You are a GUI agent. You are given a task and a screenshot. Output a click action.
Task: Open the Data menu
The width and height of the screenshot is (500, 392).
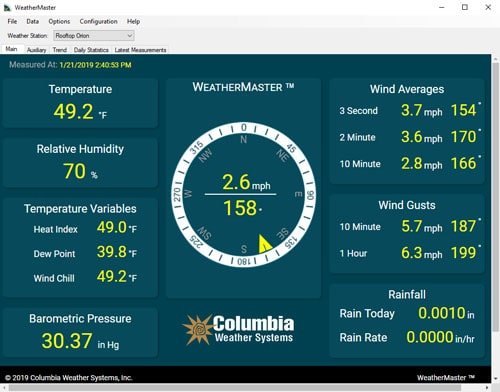tap(33, 21)
